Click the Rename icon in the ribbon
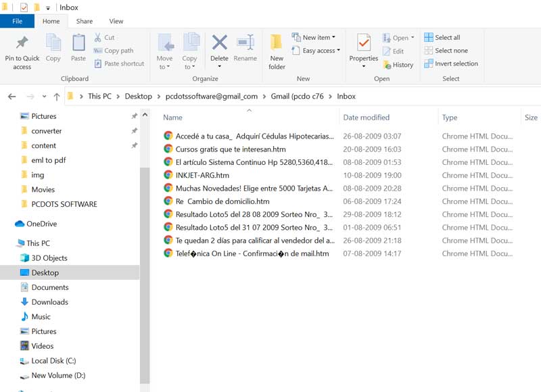 pos(245,43)
